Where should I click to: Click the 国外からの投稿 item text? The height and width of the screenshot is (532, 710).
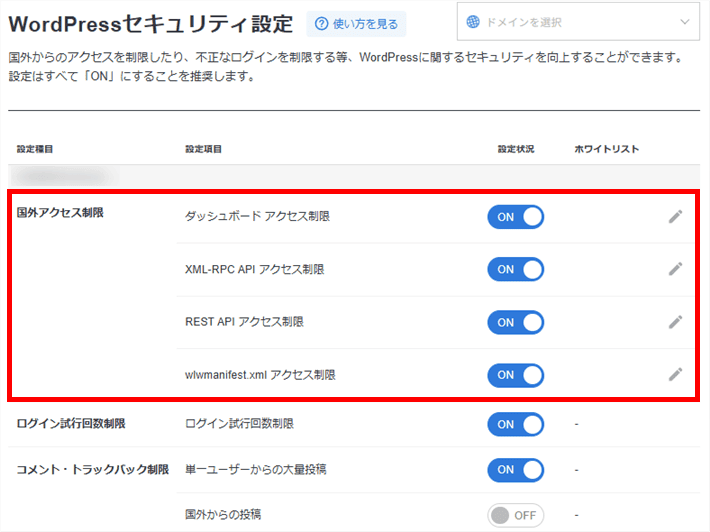click(223, 514)
